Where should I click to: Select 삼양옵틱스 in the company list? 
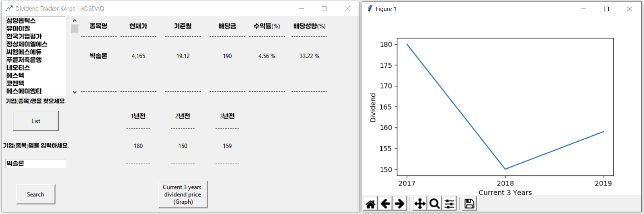click(21, 21)
